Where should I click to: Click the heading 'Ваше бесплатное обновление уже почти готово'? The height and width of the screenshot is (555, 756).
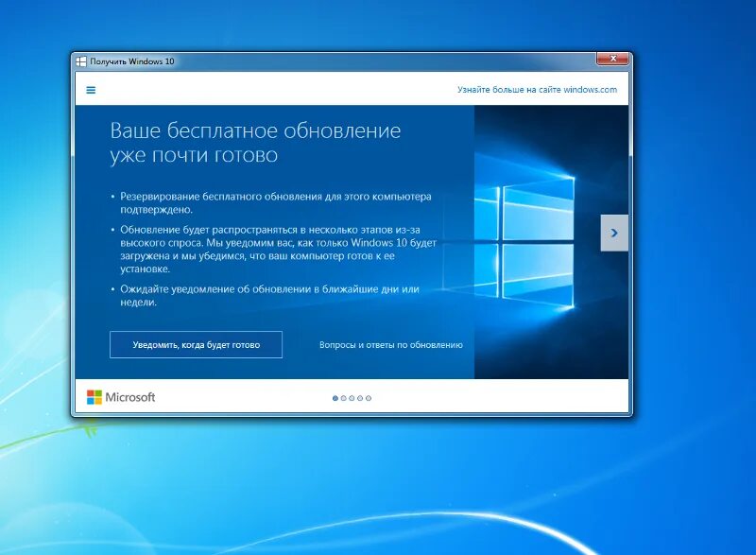pos(255,143)
